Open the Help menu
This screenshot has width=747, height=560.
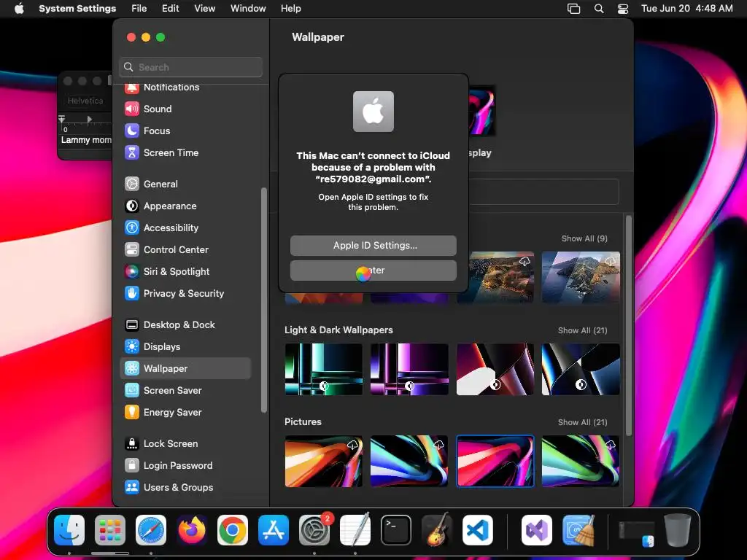(x=290, y=9)
